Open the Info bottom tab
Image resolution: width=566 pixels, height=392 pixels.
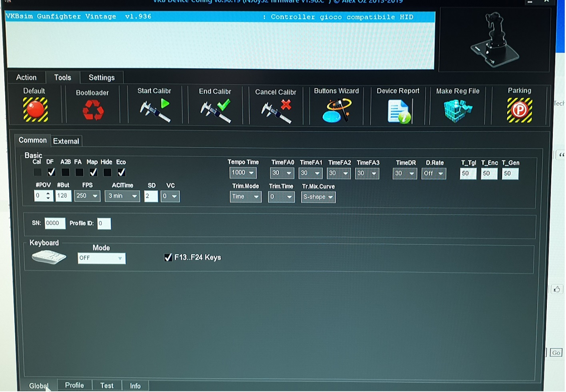[x=136, y=386]
